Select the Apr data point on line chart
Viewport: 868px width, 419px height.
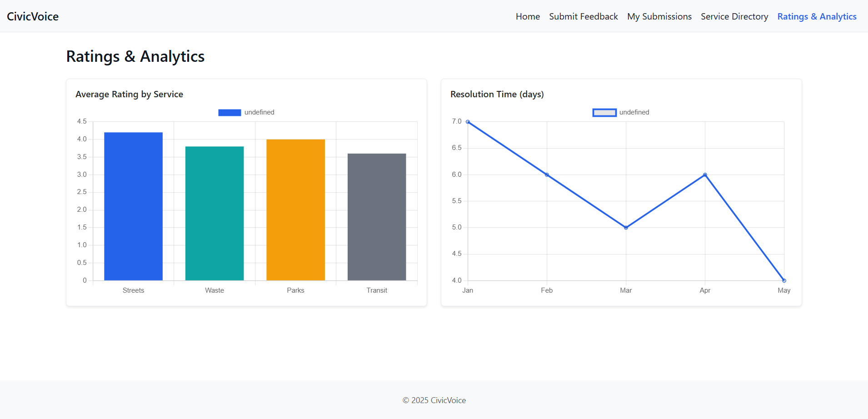click(705, 175)
